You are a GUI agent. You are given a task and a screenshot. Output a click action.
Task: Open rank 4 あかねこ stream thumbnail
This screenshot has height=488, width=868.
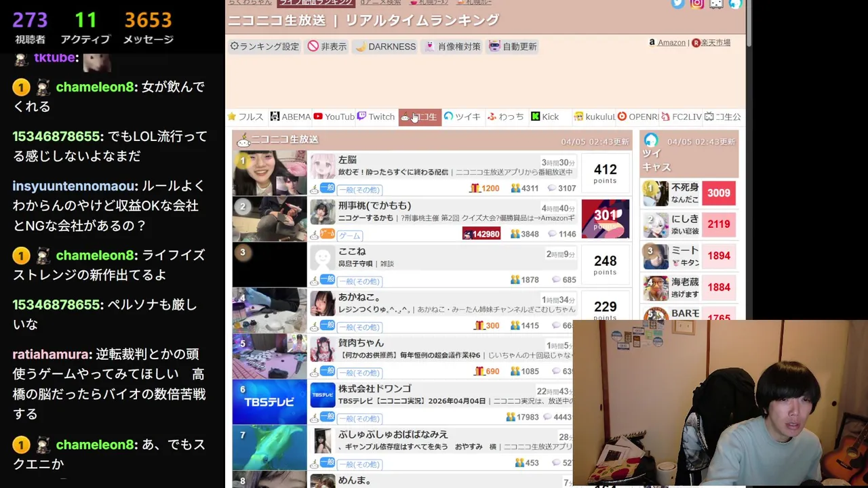[x=270, y=310]
